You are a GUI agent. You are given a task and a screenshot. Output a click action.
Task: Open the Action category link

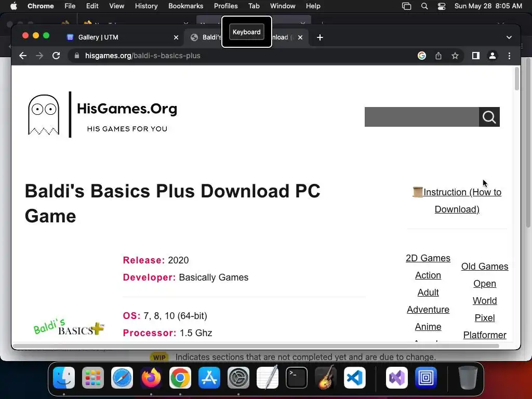click(x=428, y=275)
